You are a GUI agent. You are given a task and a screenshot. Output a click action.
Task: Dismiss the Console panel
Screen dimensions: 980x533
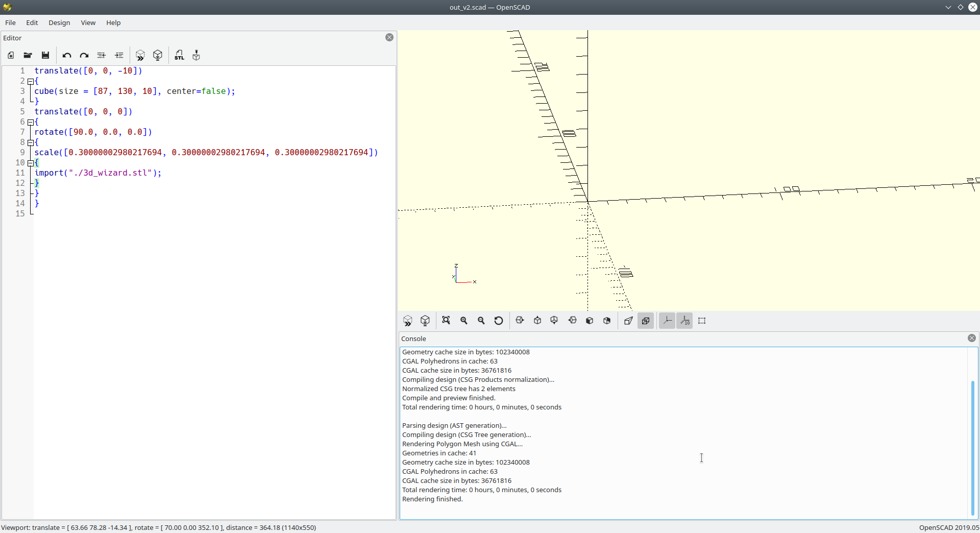pos(971,338)
